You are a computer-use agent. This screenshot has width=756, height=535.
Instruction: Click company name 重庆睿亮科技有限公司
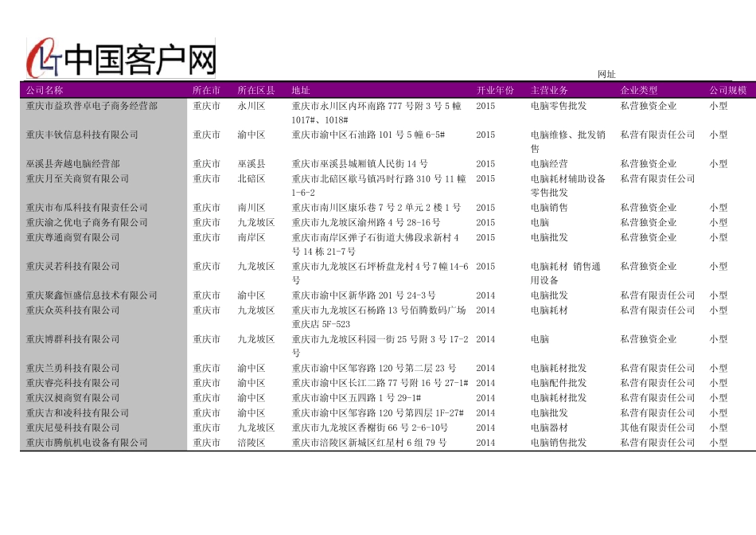pos(72,383)
